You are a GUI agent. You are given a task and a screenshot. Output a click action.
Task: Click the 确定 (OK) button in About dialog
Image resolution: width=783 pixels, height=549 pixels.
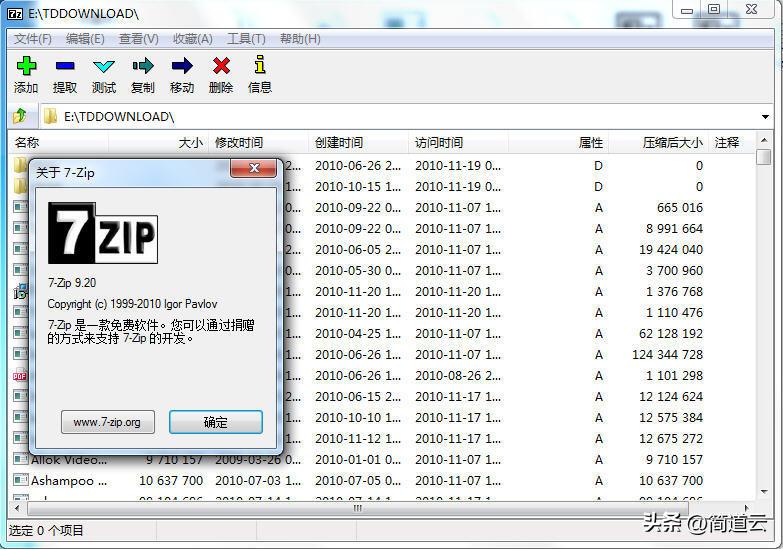coord(216,422)
